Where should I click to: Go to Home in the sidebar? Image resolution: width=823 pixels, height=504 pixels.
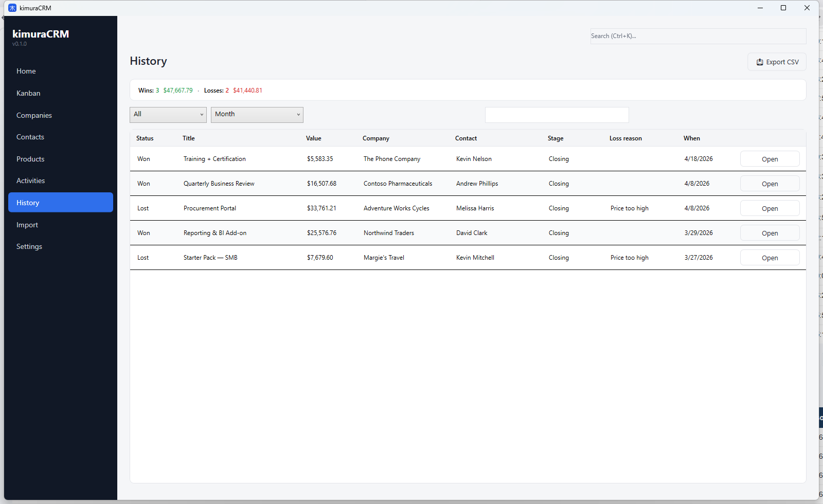click(26, 71)
